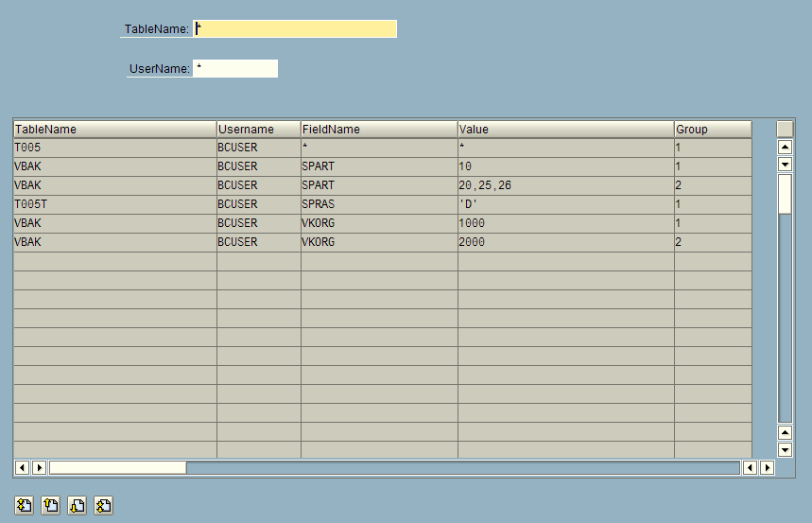Jump to last page icon

pos(104,505)
